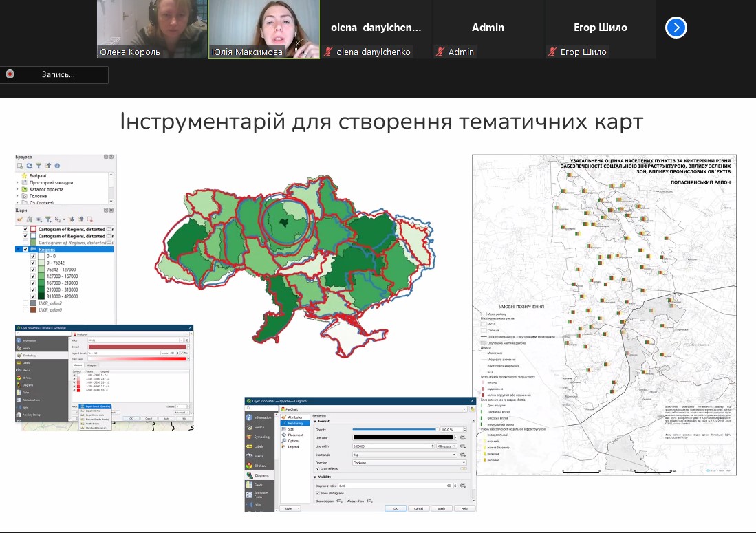The height and width of the screenshot is (533, 756).
Task: Click the next participants arrow button
Action: [x=676, y=28]
